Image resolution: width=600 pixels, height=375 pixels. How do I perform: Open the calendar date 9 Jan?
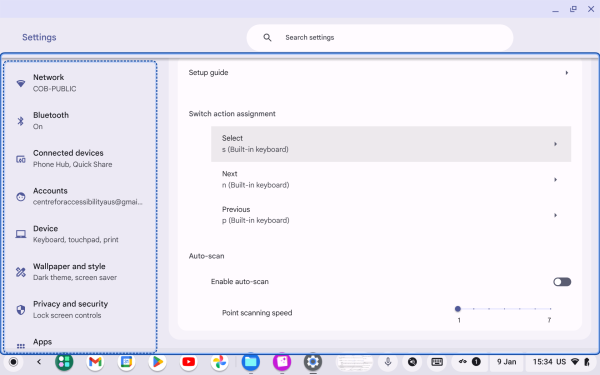pos(507,362)
